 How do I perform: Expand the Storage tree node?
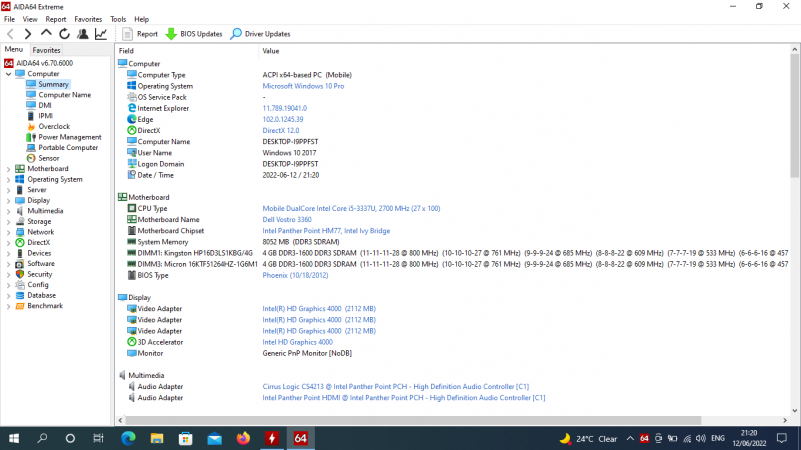8,222
